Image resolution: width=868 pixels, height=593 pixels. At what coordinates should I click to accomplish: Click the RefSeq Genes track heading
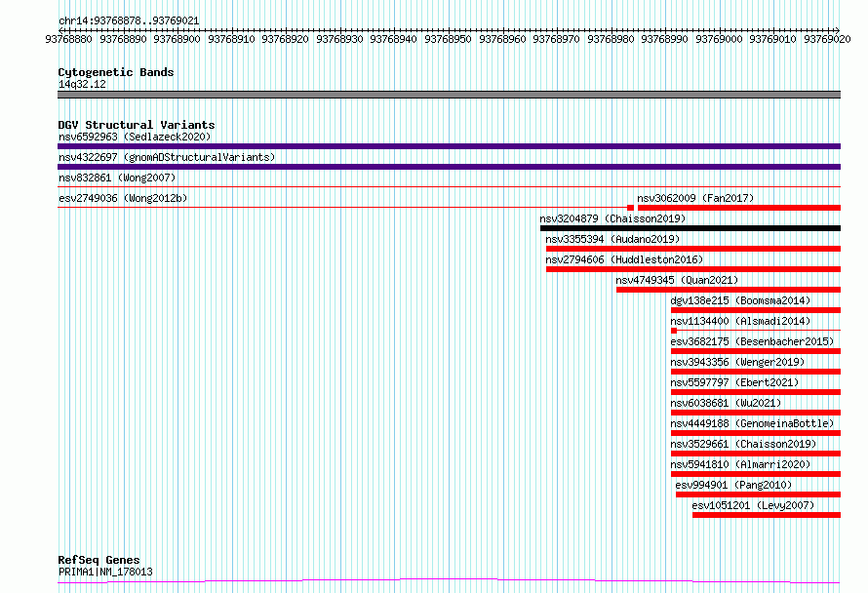[x=99, y=561]
